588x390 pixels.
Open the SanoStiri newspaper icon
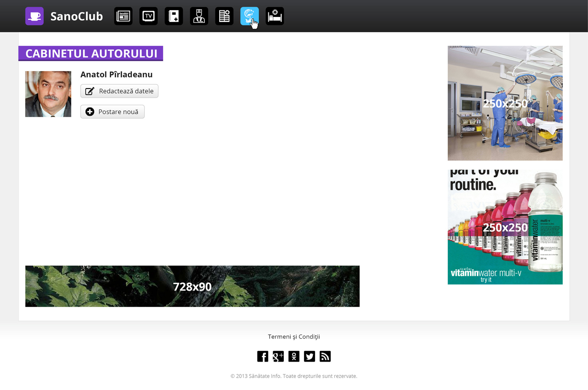click(x=123, y=16)
